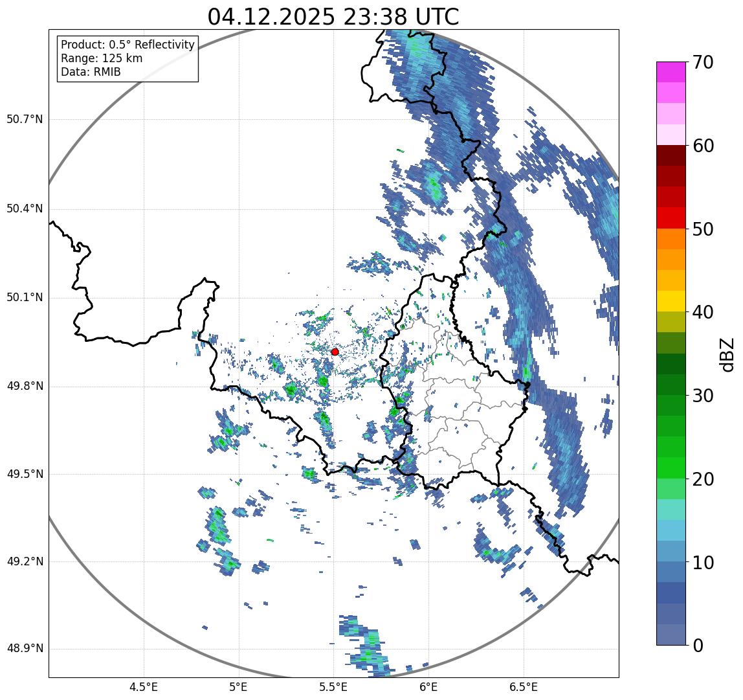Click the colorbar tick value 20
This screenshot has height=700, width=743.
click(x=703, y=479)
